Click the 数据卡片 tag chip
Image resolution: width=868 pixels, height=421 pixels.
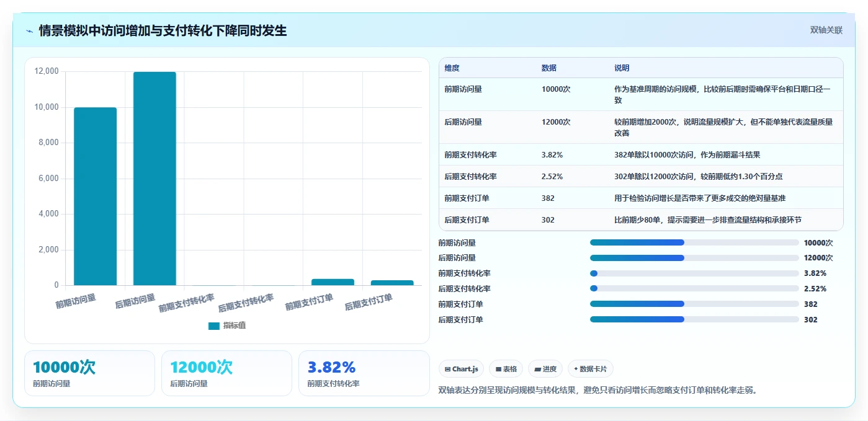point(591,369)
